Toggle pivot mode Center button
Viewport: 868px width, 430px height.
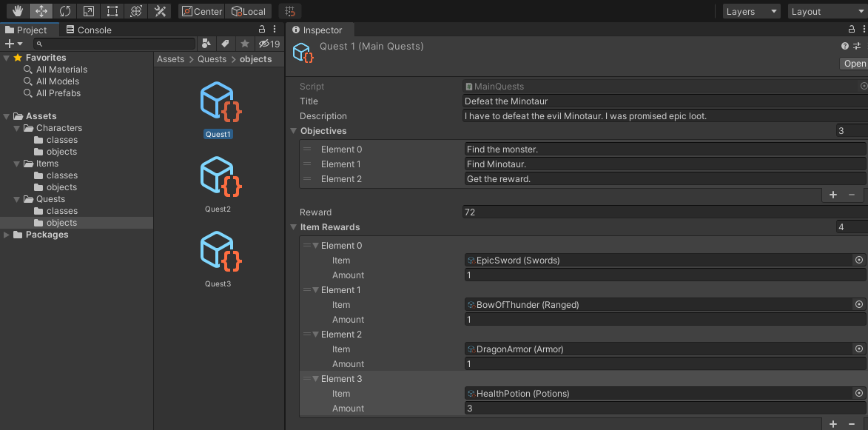point(202,11)
